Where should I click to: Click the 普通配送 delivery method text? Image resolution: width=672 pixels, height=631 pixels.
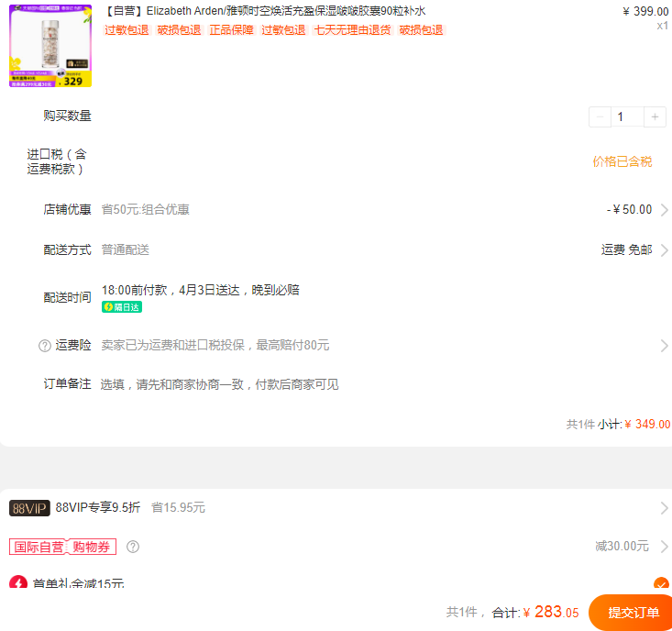click(x=126, y=249)
